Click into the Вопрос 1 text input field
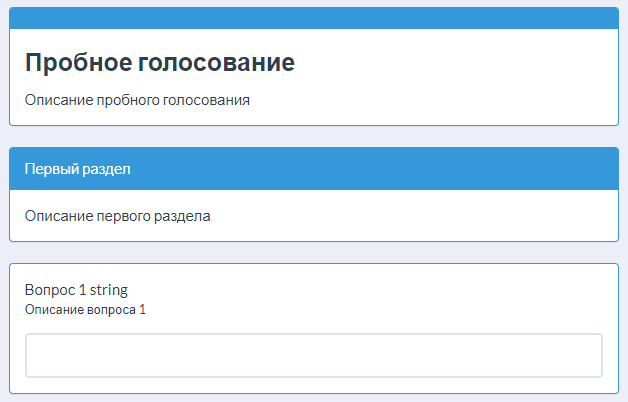 click(x=314, y=356)
